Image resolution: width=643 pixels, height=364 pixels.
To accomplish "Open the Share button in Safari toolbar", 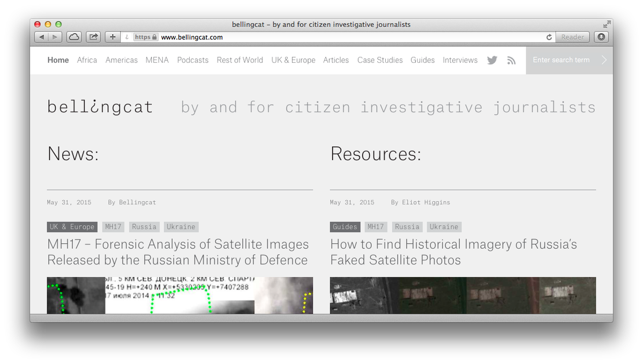I will click(93, 37).
